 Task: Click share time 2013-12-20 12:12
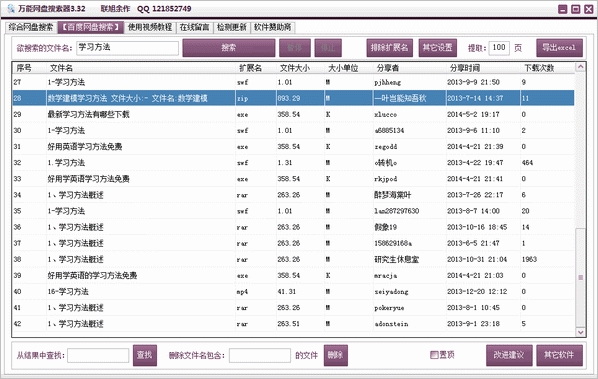tap(477, 291)
